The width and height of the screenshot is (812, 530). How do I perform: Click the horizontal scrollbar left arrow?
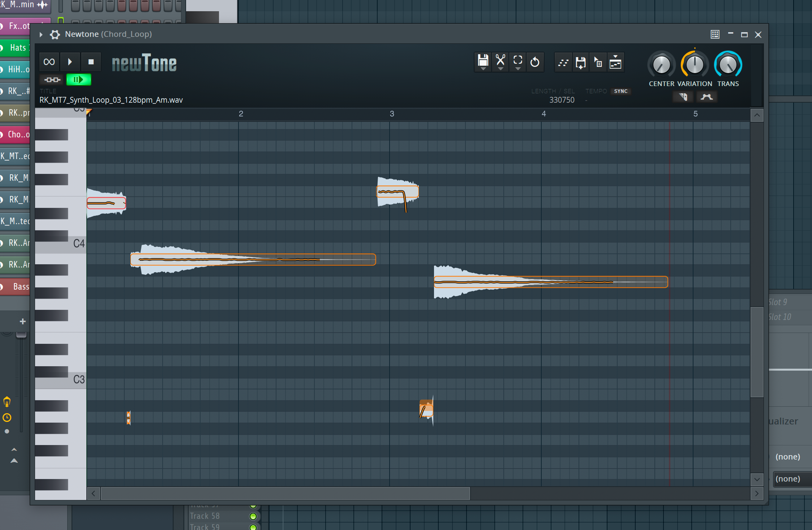[93, 493]
